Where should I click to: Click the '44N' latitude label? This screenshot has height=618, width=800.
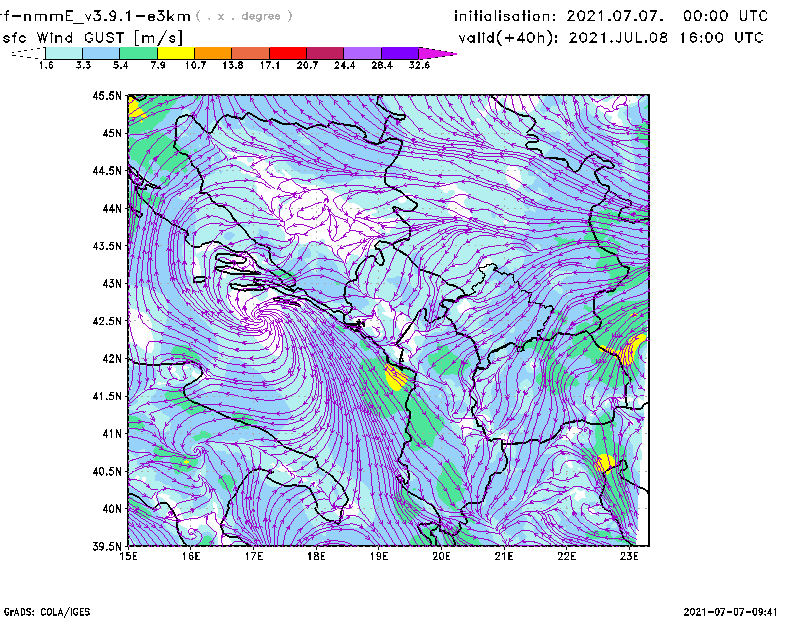tap(112, 208)
